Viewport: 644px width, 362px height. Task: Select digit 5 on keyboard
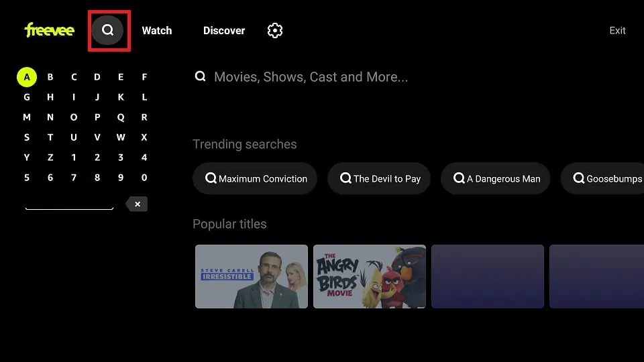click(27, 177)
